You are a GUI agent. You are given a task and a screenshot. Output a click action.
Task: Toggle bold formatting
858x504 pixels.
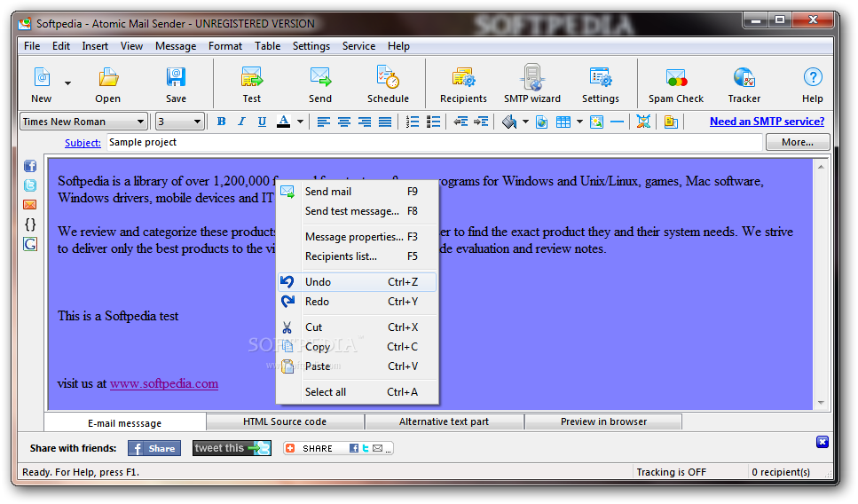tap(221, 122)
